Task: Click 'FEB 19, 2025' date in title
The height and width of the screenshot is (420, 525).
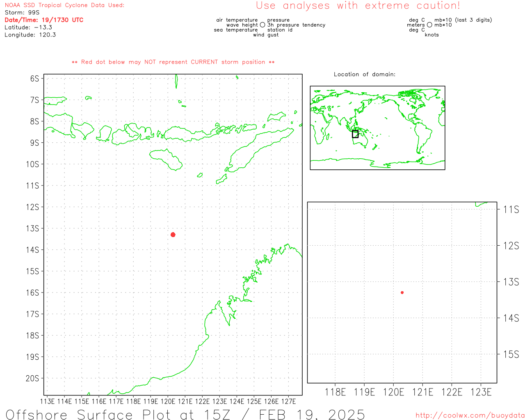Action: 312,414
